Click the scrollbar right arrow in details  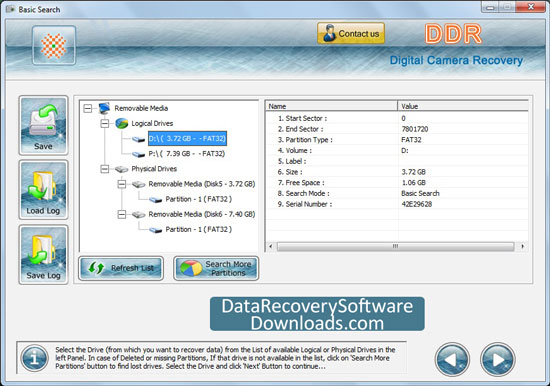(x=523, y=246)
